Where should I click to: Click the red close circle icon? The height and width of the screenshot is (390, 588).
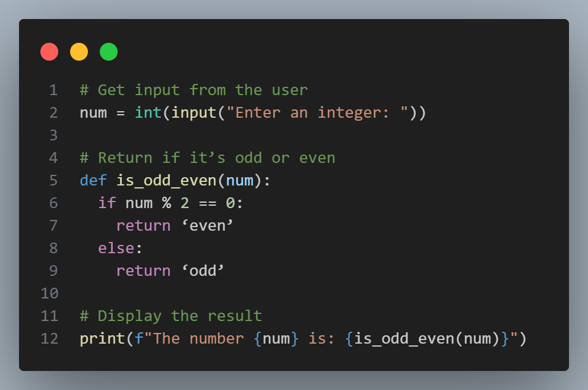(49, 51)
